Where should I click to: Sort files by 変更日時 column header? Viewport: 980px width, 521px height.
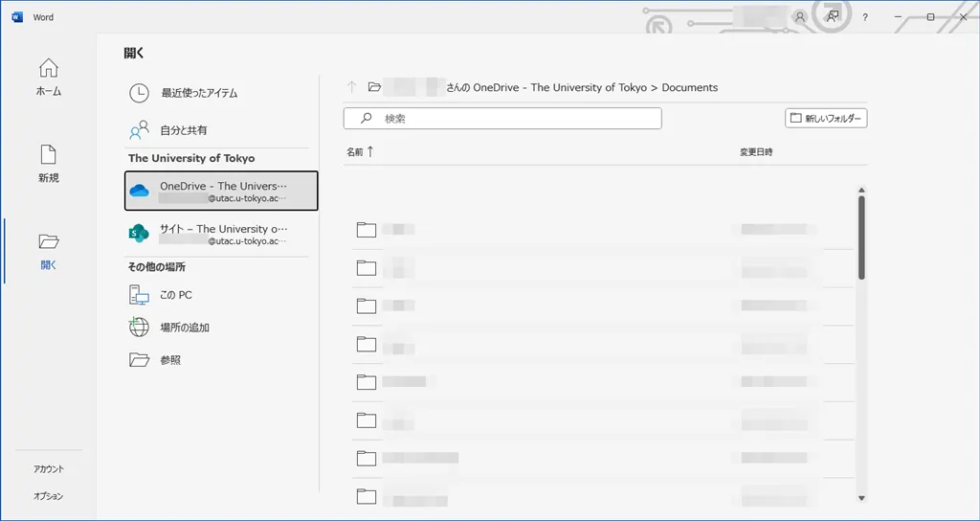point(756,152)
